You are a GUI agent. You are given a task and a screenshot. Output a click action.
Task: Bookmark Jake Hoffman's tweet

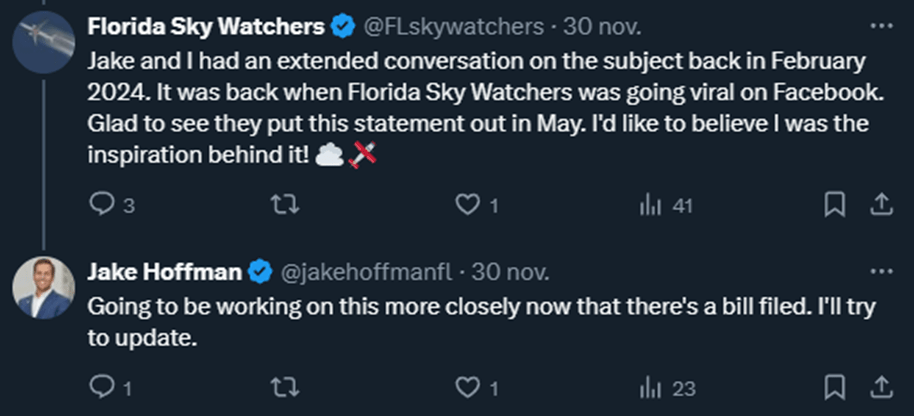click(836, 385)
